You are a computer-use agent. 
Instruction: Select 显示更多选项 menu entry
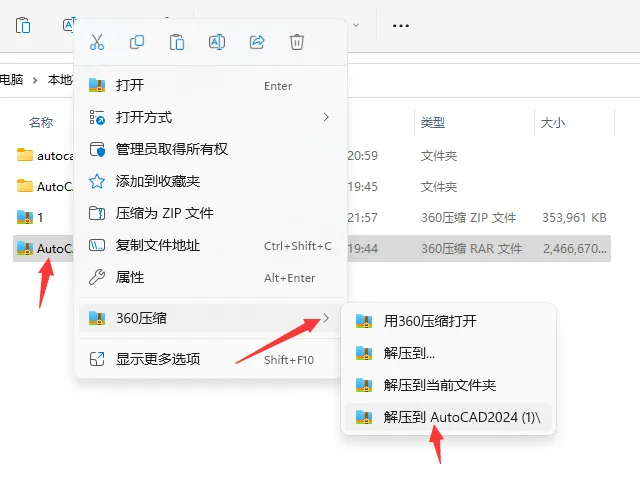tap(211, 359)
